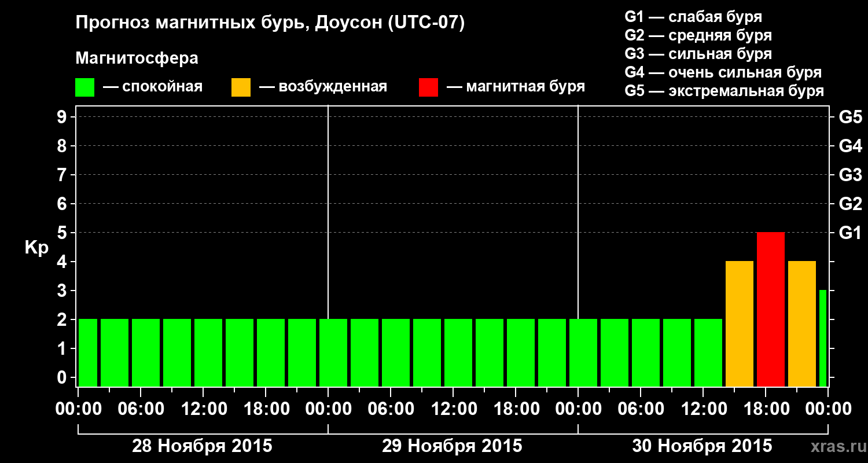The image size is (868, 463).
Task: Click the right-axis 'G4' label
Action: coord(851,146)
